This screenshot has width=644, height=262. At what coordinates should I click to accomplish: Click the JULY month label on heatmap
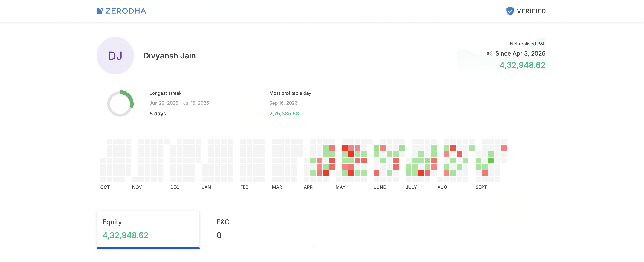point(411,187)
